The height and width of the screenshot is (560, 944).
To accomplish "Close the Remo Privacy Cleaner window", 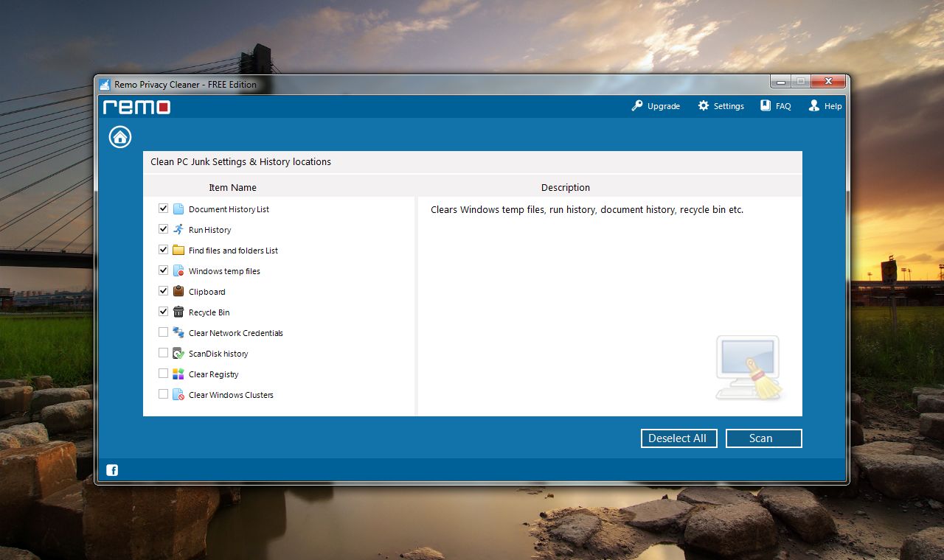I will 828,81.
